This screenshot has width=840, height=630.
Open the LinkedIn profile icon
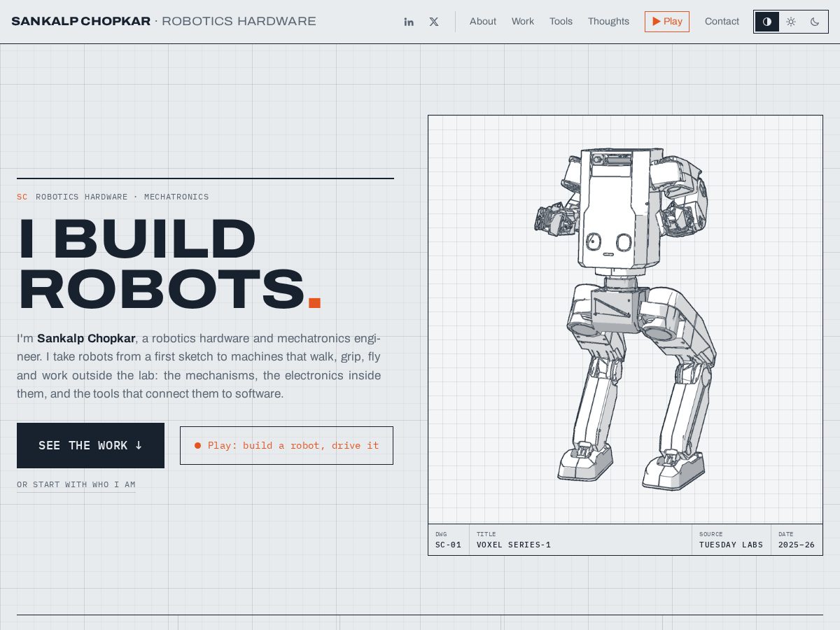tap(409, 22)
